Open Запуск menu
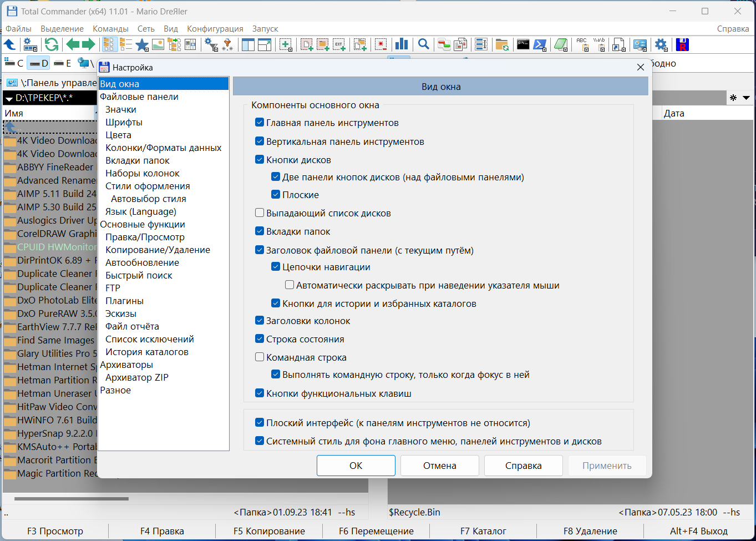The image size is (756, 541). click(x=265, y=29)
